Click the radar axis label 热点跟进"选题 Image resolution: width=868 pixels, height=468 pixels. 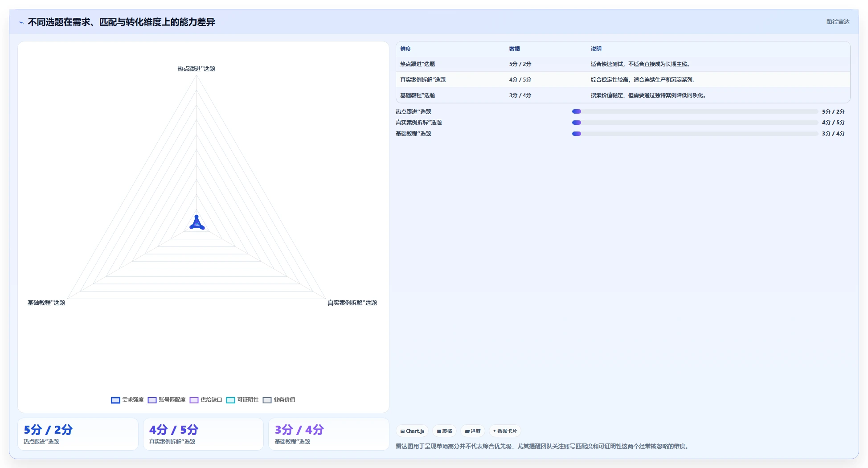click(x=197, y=69)
